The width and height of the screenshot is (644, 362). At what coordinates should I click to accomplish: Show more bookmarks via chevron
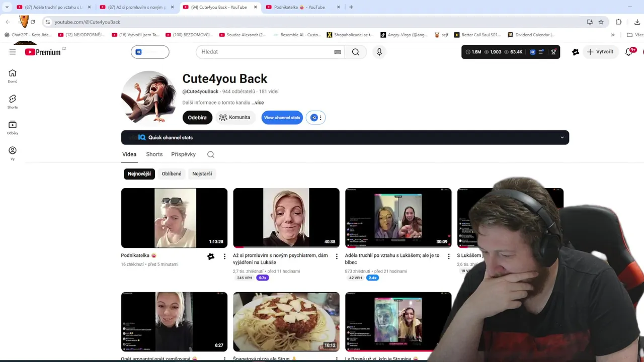[x=613, y=35]
